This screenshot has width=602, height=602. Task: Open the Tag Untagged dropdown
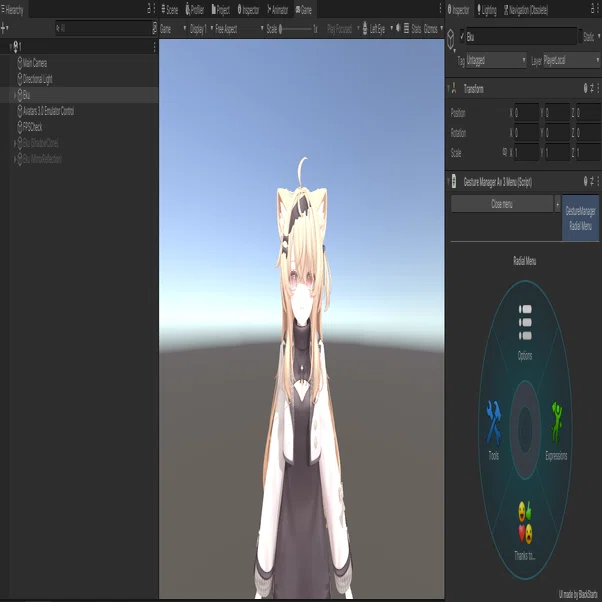pyautogui.click(x=496, y=60)
